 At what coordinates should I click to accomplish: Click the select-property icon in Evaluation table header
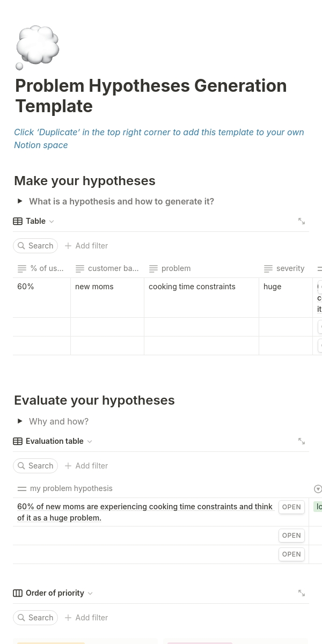[x=318, y=489]
